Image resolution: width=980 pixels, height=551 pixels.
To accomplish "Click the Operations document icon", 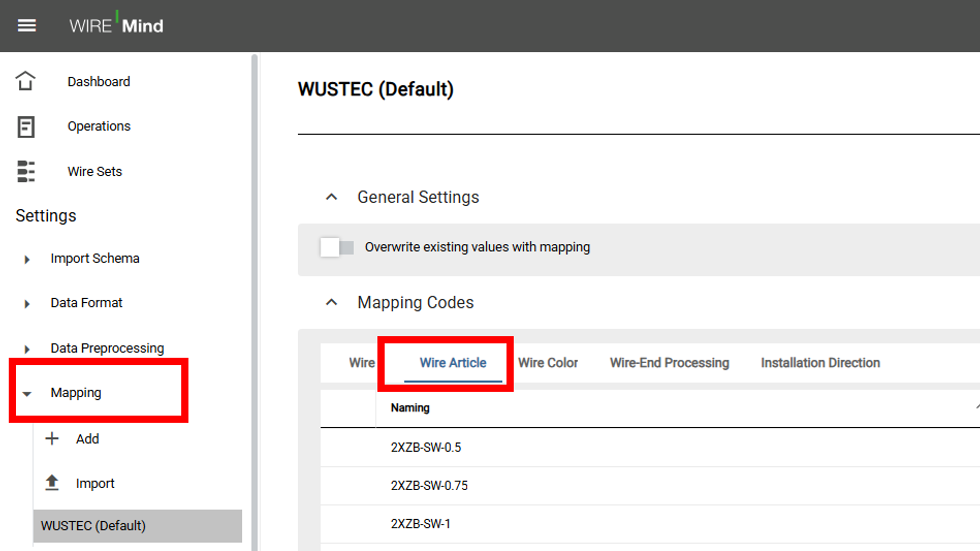I will coord(26,126).
